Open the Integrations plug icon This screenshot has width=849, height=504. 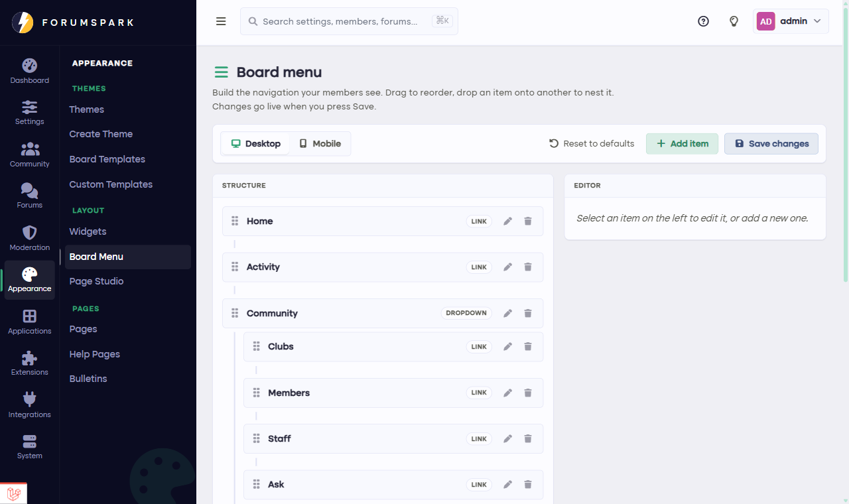click(x=30, y=399)
